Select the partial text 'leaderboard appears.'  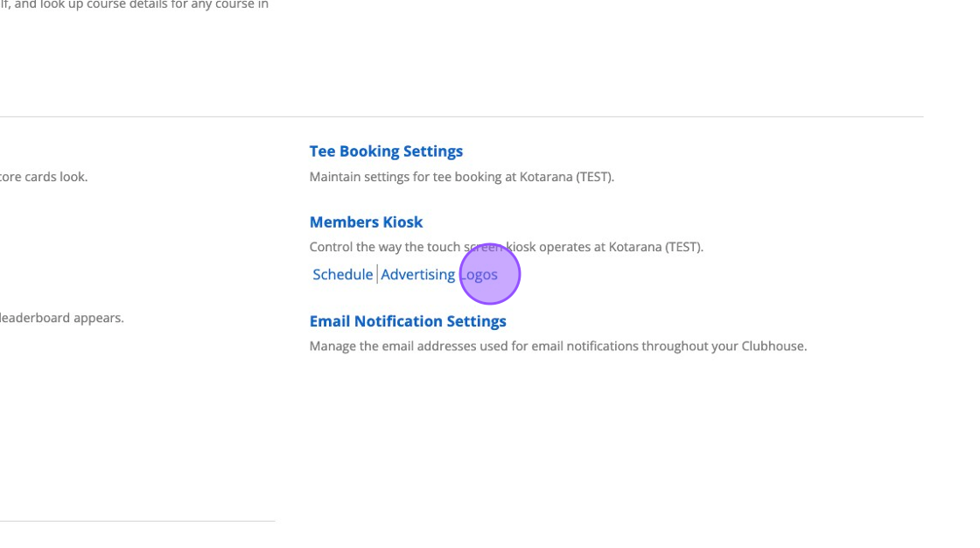pos(62,318)
